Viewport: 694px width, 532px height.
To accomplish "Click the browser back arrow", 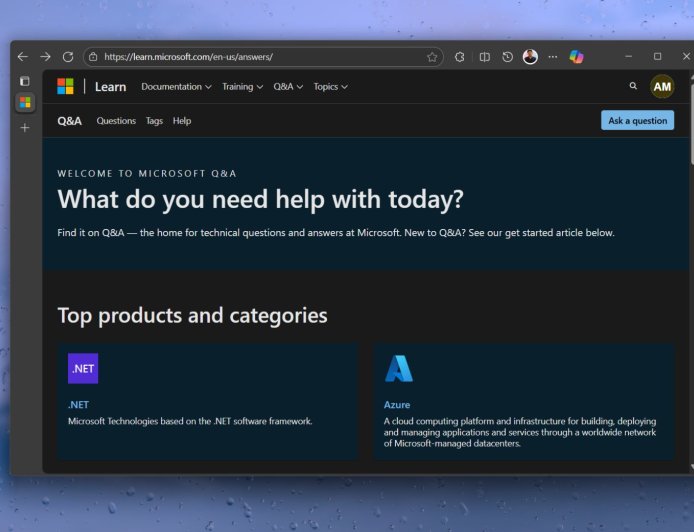I will 23,57.
